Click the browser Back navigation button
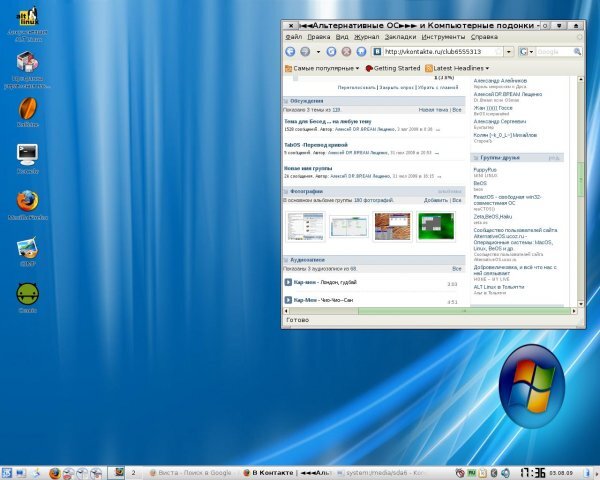The height and width of the screenshot is (480, 600). [x=291, y=51]
